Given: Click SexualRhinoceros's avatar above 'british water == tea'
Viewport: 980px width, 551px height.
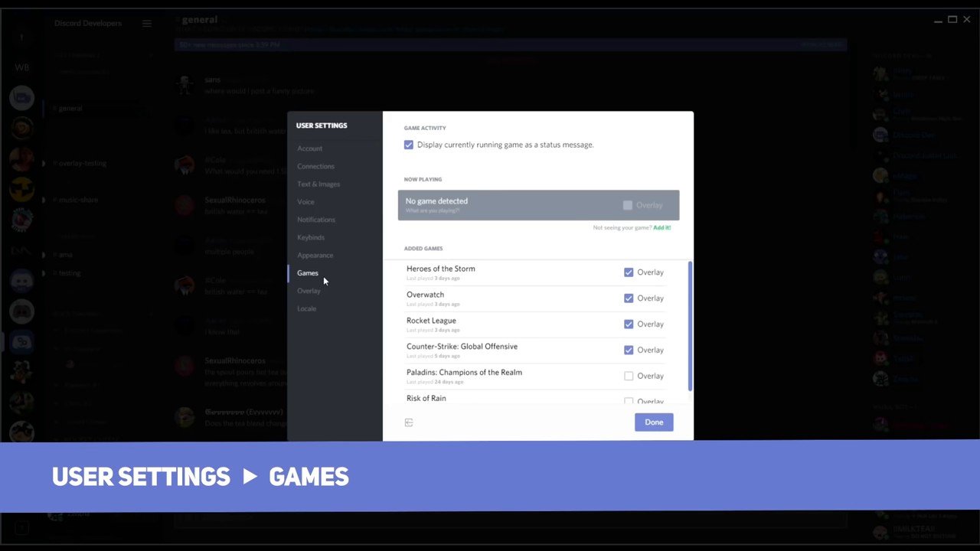Looking at the screenshot, I should point(185,205).
